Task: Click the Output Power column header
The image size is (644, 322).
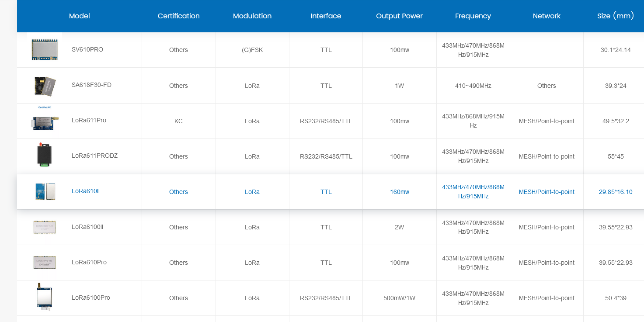Action: (x=399, y=16)
